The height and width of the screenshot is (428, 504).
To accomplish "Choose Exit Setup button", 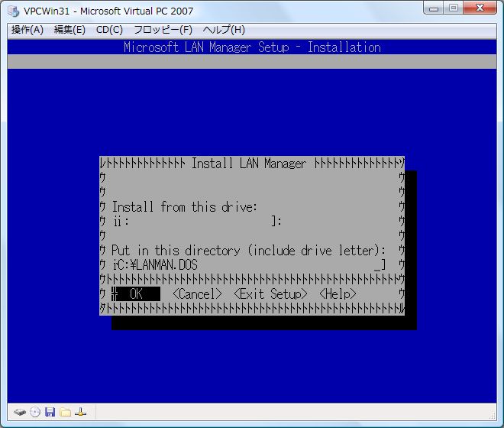I will click(x=270, y=294).
